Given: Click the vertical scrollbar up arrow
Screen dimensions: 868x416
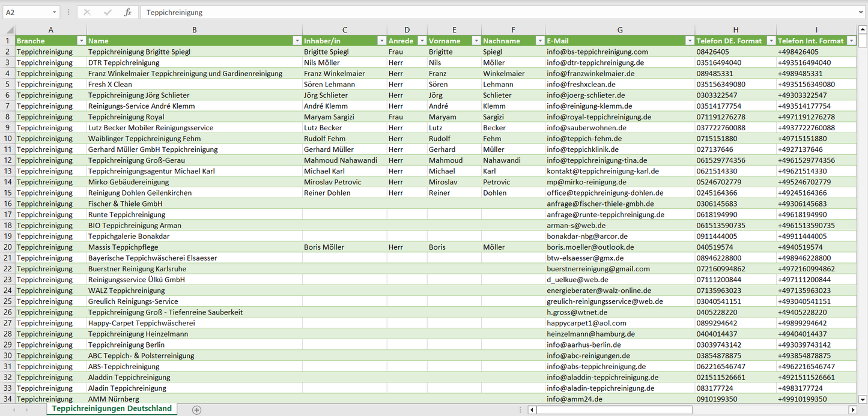Looking at the screenshot, I should [x=863, y=29].
